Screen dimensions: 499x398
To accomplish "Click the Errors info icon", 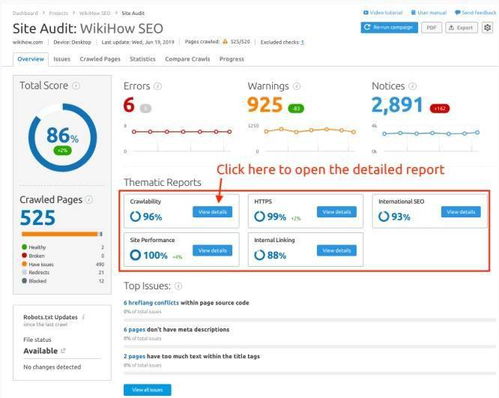I will tap(158, 86).
